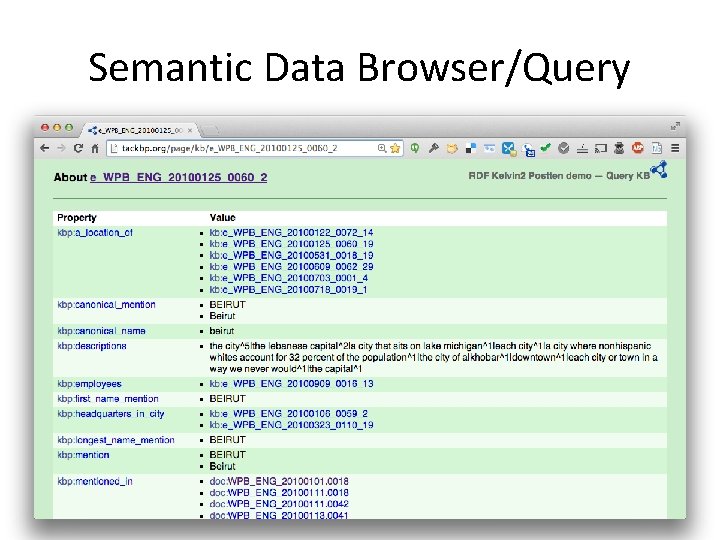Screen dimensions: 720x540
Task: Open kb:e_WPB_ENG_20100323_0110_19 value link
Action: point(291,425)
